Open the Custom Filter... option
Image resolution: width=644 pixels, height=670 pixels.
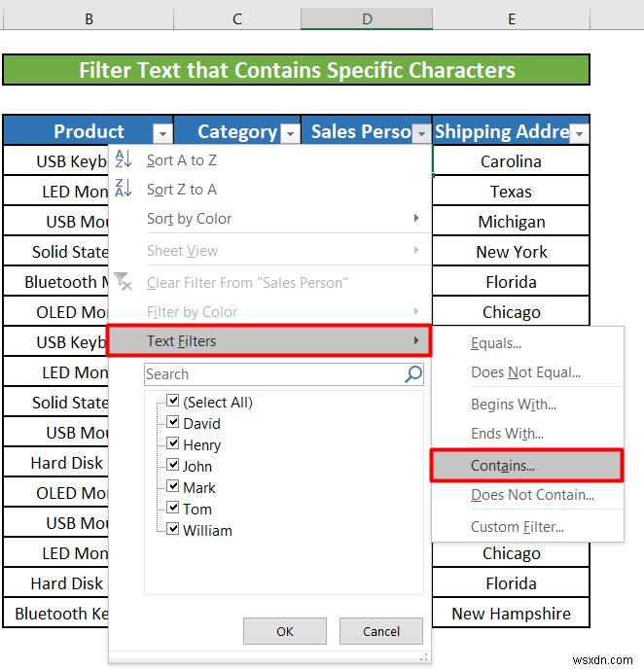click(x=528, y=527)
